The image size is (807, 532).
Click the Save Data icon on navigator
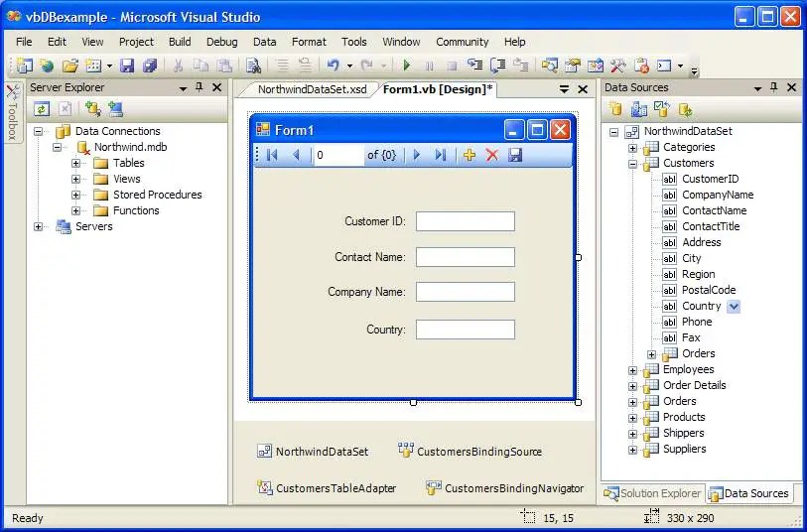(x=515, y=155)
